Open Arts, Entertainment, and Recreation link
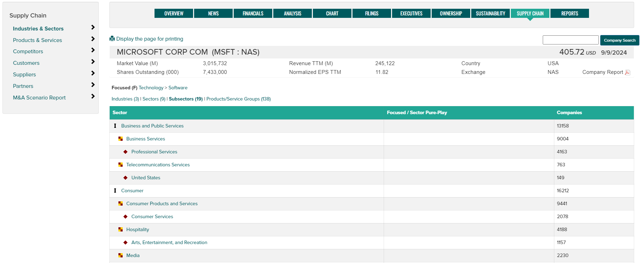The image size is (644, 263). point(169,242)
